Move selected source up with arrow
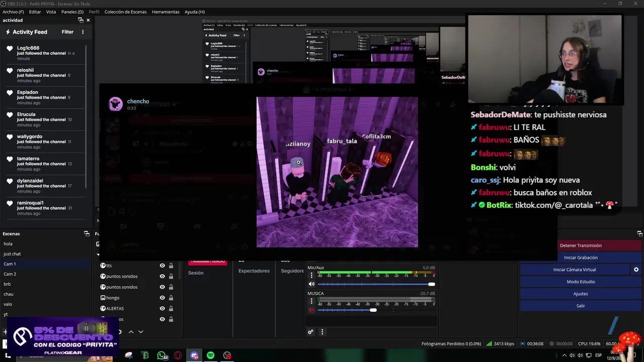Viewport: 644px width, 362px height. click(131, 332)
